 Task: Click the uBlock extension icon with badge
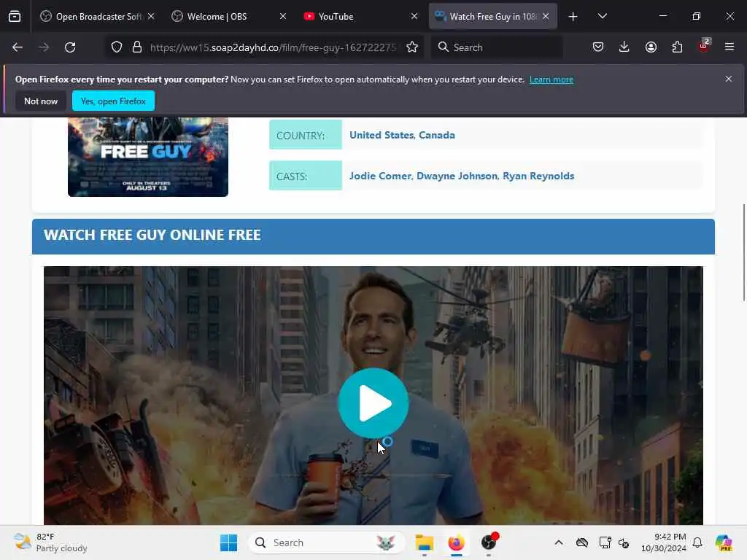(704, 46)
